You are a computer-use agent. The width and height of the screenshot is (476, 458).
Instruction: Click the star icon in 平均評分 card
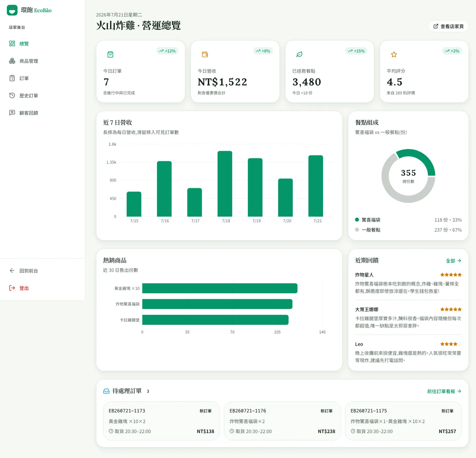point(394,55)
